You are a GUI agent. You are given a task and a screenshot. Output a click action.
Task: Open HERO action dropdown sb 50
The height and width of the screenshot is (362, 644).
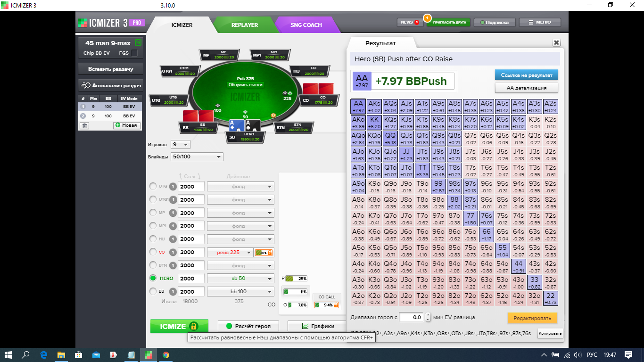coord(240,279)
